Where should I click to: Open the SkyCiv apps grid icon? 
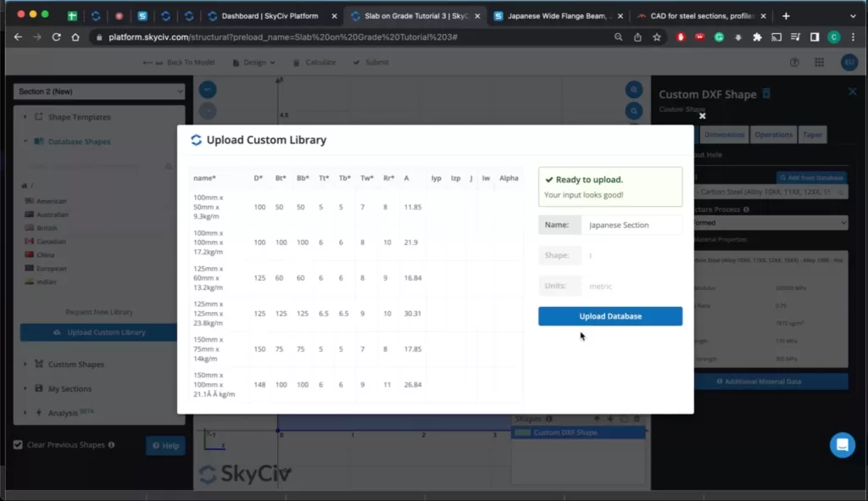(820, 62)
